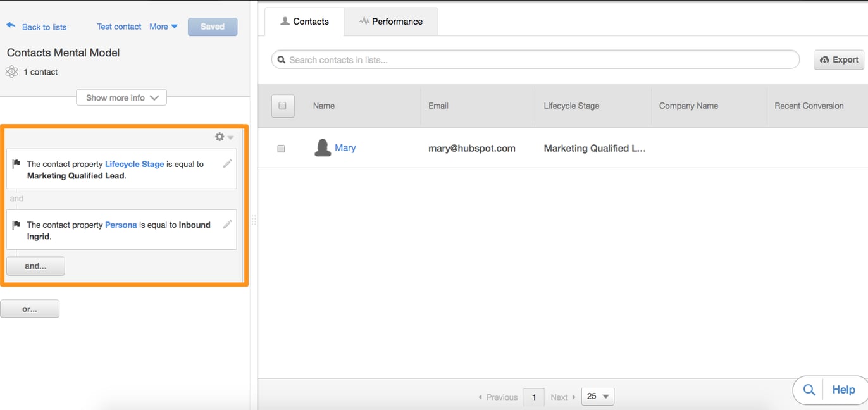The image size is (868, 410).
Task: Focus the Search contacts in lists field
Action: click(x=535, y=59)
